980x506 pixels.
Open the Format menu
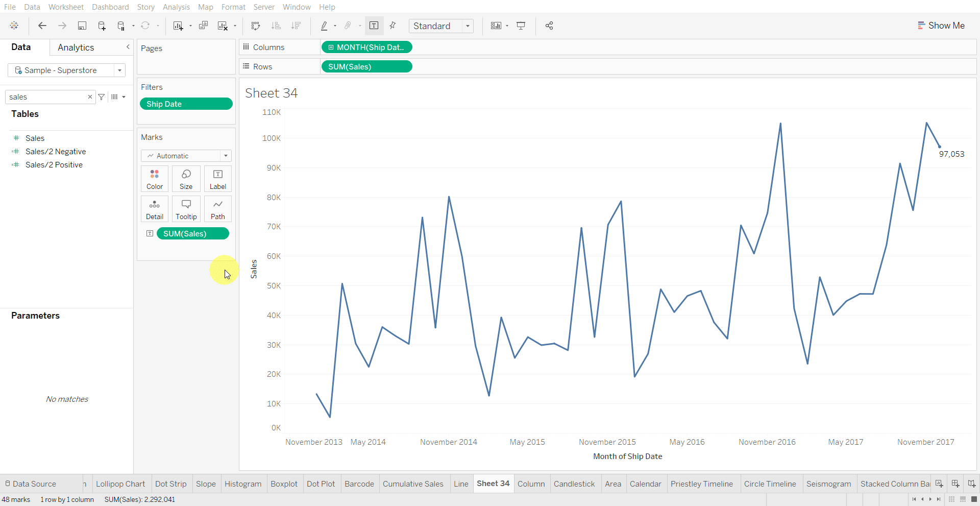(233, 7)
